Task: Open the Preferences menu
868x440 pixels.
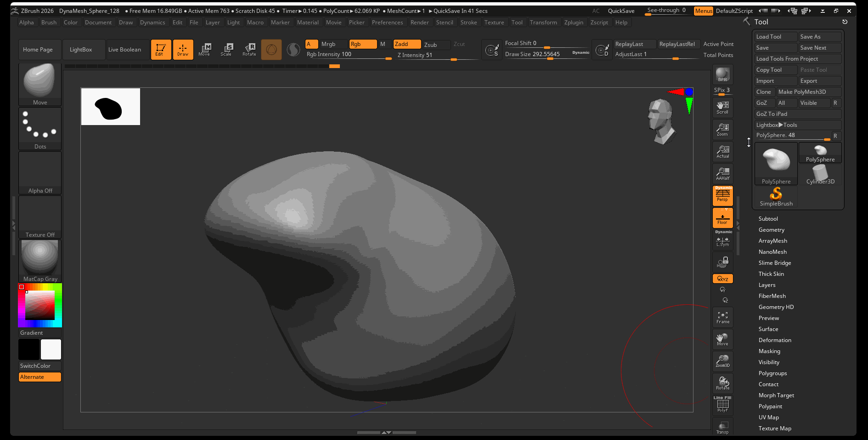Action: point(387,23)
